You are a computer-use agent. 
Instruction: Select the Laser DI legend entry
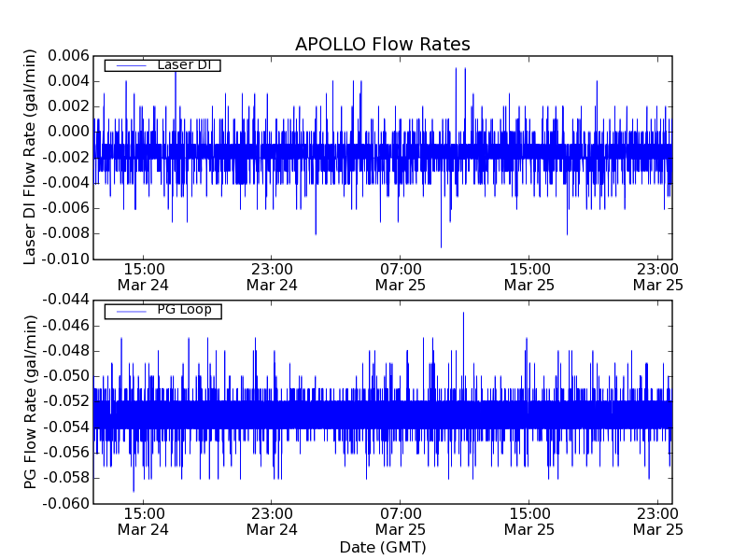point(162,65)
